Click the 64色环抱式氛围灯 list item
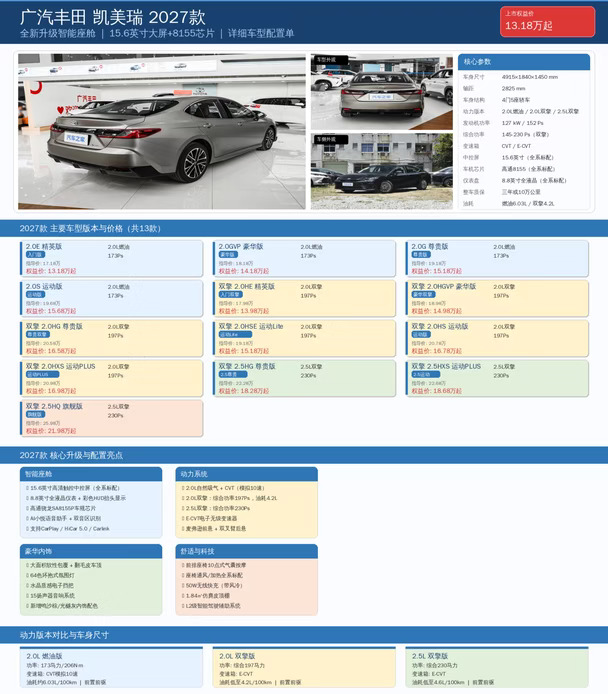Viewport: 608px width, 694px height. [50, 575]
